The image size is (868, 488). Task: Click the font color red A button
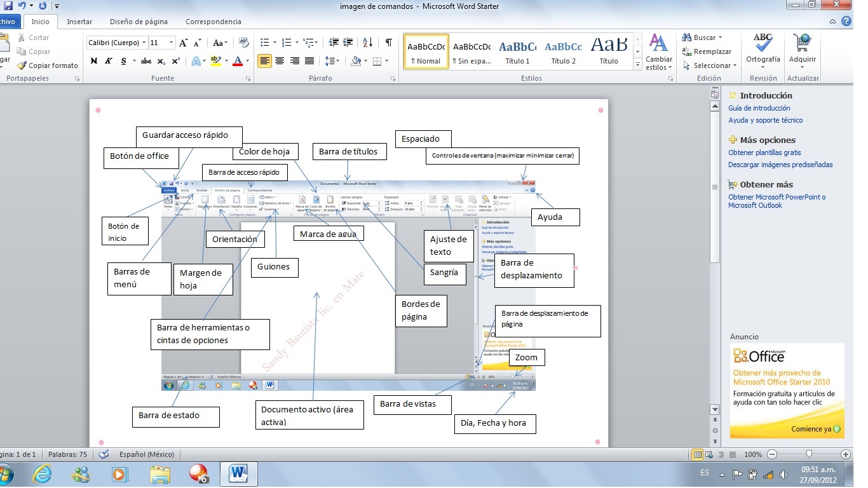[238, 61]
